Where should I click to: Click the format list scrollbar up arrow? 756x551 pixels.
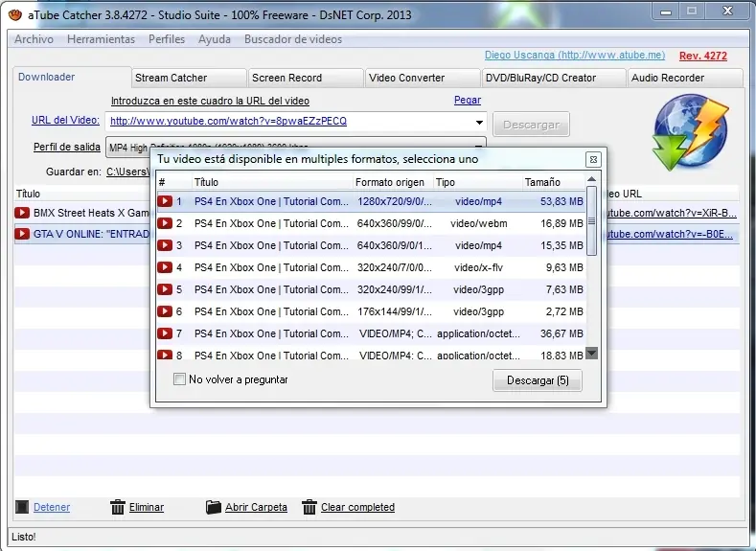tap(591, 179)
